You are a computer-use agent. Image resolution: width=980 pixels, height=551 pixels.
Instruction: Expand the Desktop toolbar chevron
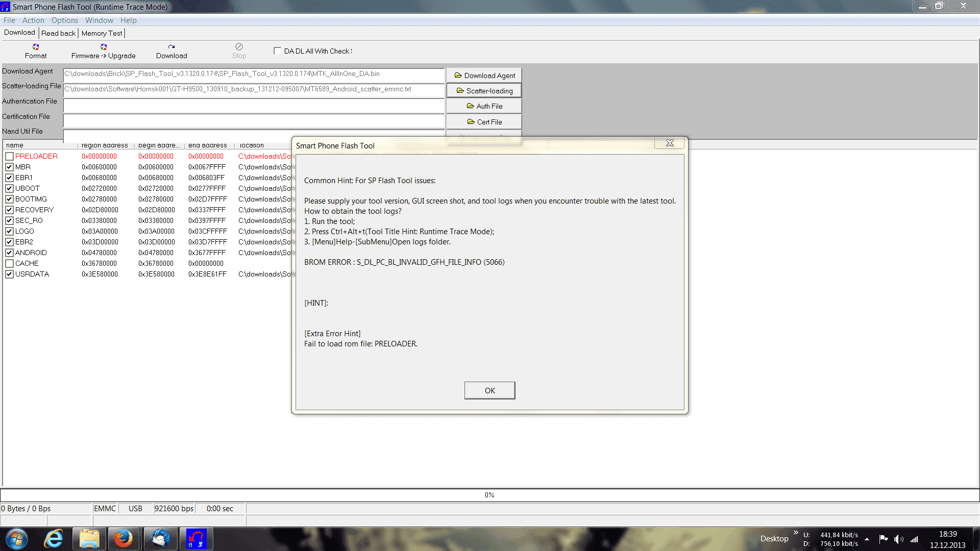[x=796, y=533]
